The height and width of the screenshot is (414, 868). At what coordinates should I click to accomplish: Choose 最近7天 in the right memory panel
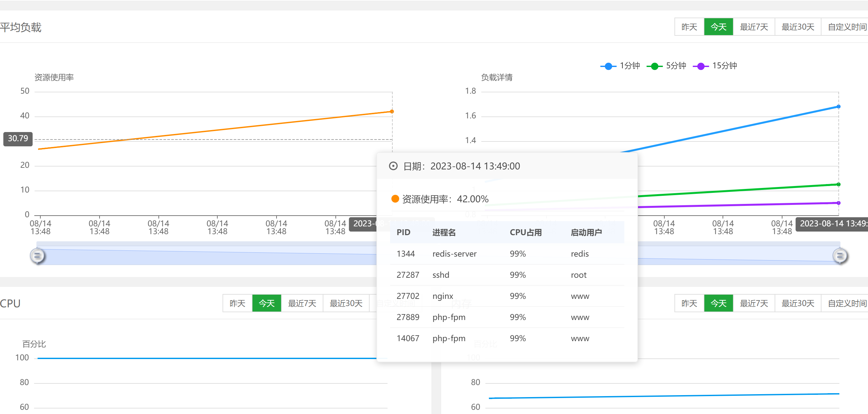(x=754, y=303)
